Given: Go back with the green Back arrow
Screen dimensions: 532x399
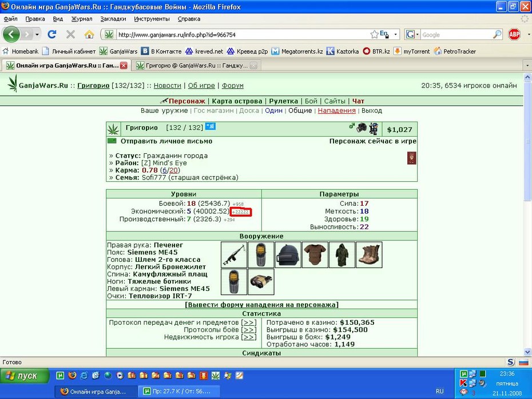Looking at the screenshot, I should coord(11,34).
